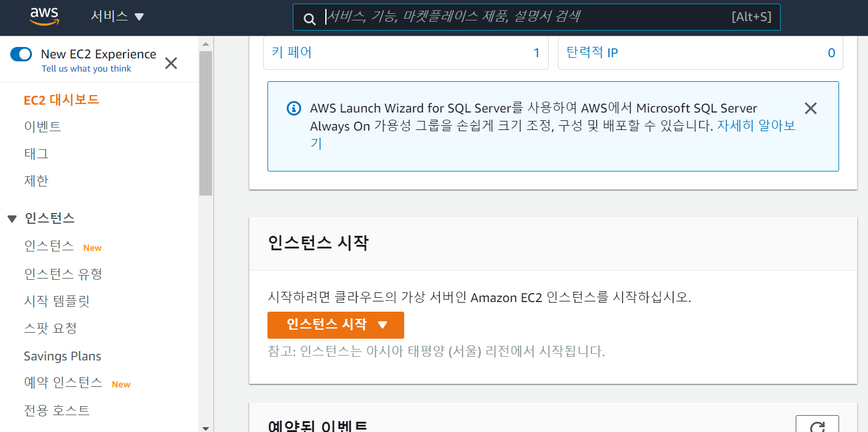Click sidebar scrollbar up arrow
868x432 pixels.
205,44
